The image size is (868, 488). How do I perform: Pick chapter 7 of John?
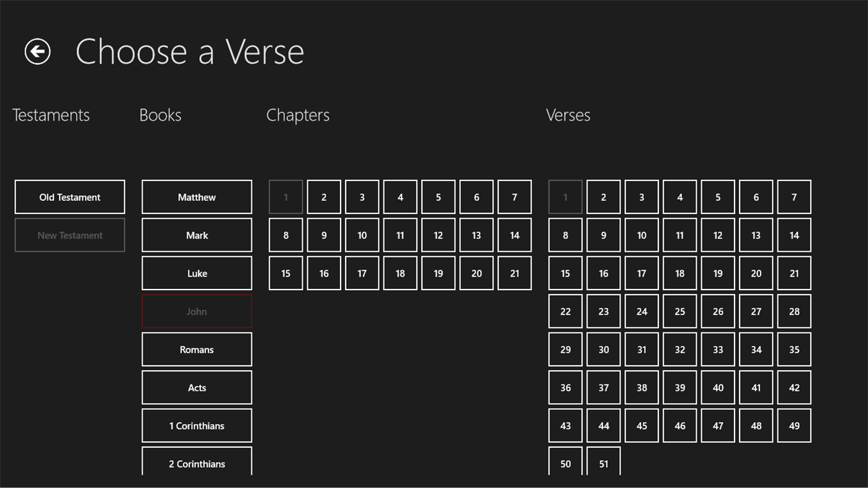[x=514, y=197]
